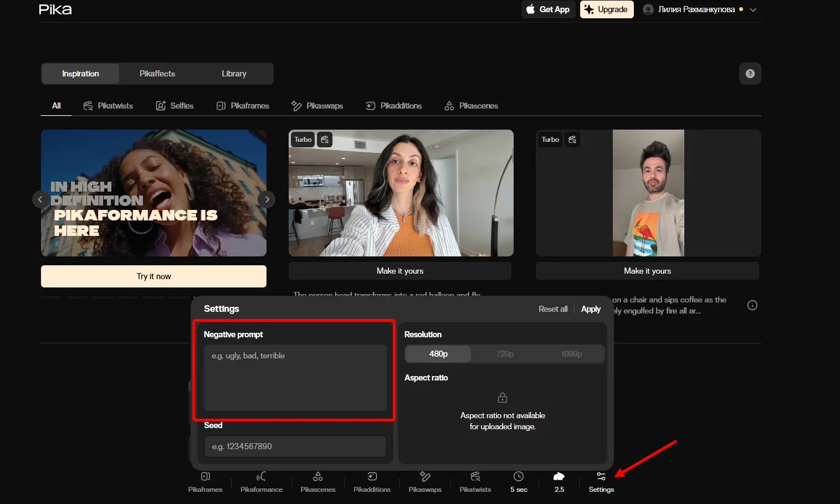
Task: Click Make it yours under man's video
Action: click(647, 271)
